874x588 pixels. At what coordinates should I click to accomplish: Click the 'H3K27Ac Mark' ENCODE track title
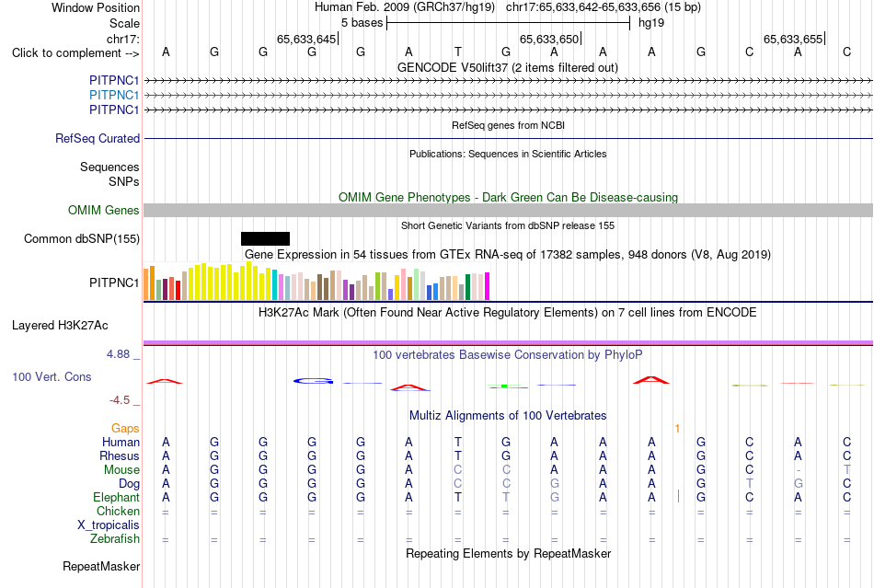coord(507,312)
